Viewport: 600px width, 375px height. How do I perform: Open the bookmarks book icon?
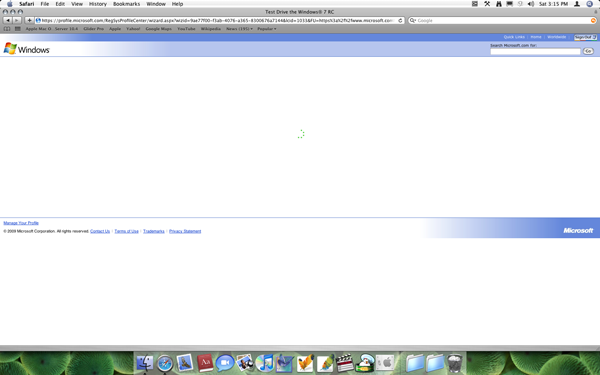pos(7,29)
